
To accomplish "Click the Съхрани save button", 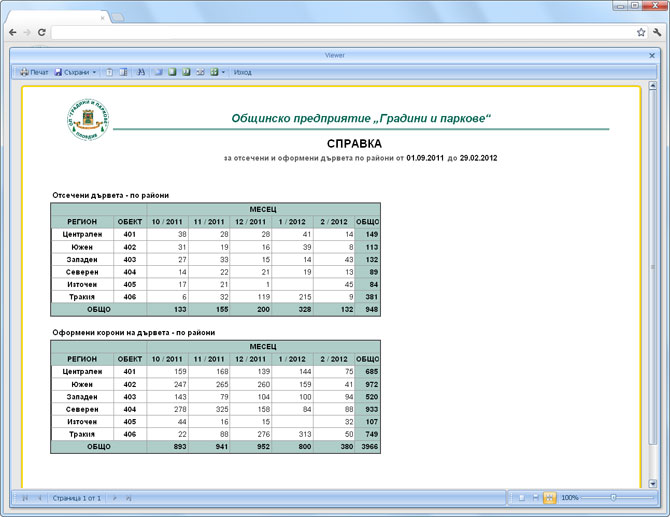I will pyautogui.click(x=72, y=72).
